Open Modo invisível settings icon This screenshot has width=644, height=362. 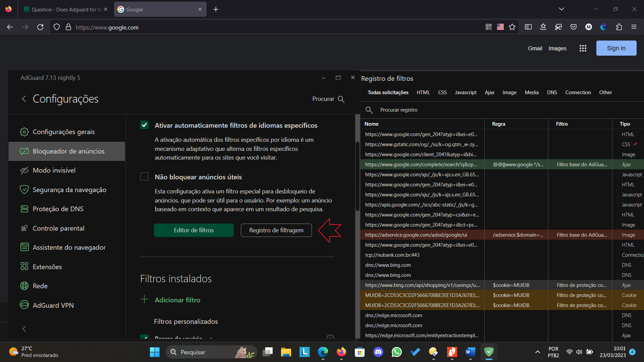24,171
